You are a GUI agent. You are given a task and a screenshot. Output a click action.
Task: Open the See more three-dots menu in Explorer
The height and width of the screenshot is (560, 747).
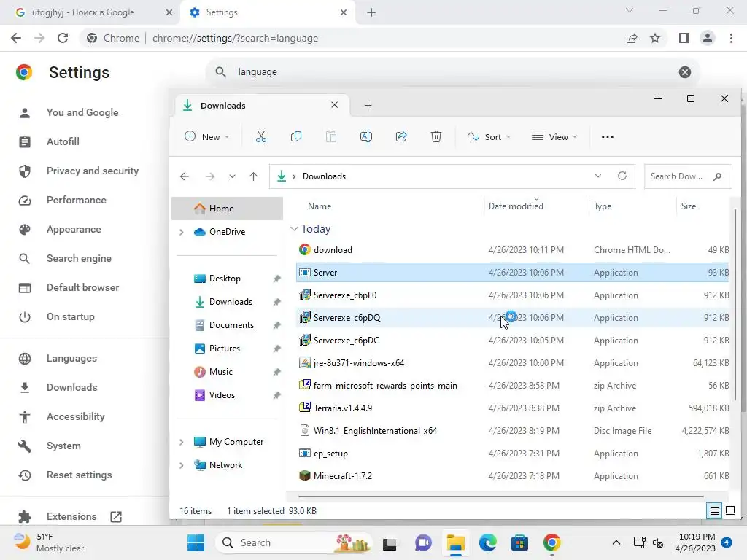(608, 136)
